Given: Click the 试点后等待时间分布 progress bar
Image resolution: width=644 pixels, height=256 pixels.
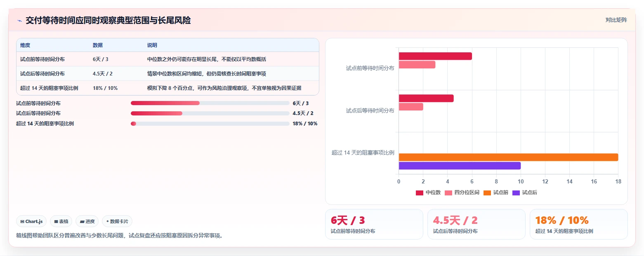Looking at the screenshot, I should coord(210,113).
